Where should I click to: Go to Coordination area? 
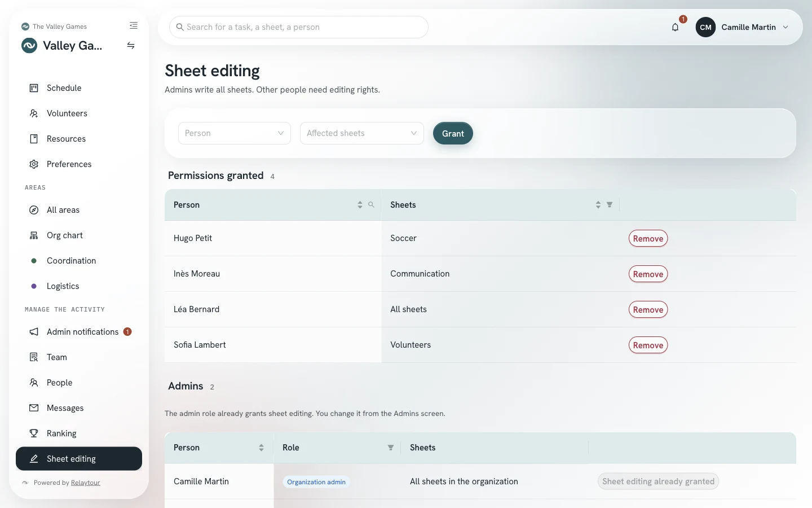[79, 261]
